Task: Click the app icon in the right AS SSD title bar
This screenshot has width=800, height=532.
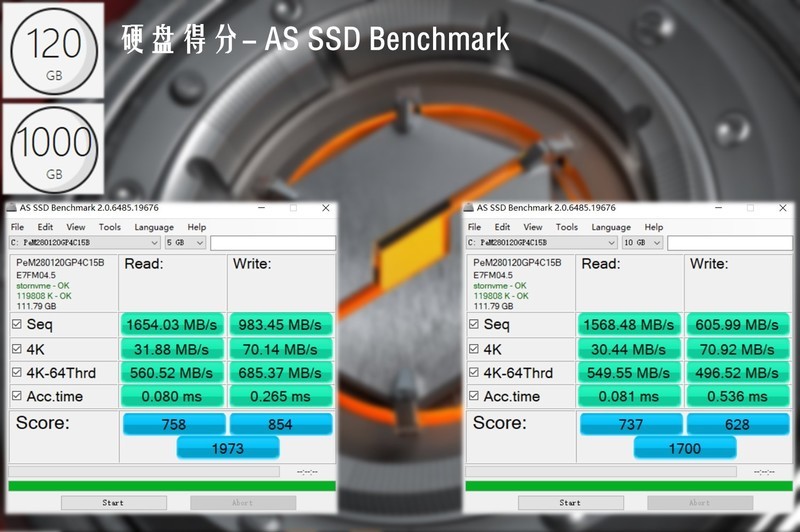Action: (469, 208)
